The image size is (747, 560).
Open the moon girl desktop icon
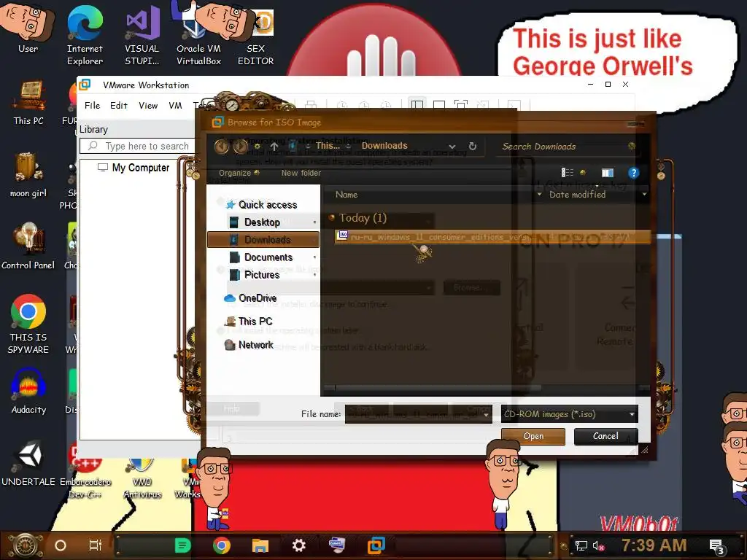tap(28, 175)
